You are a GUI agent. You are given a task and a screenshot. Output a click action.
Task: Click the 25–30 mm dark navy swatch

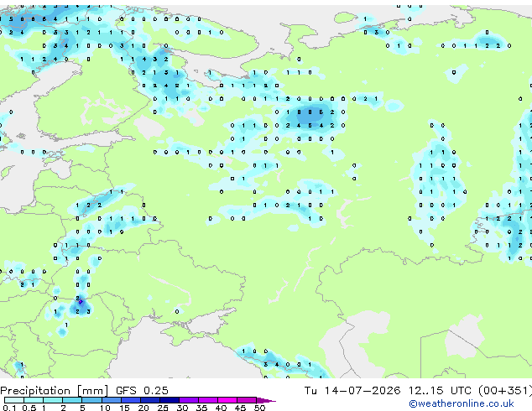170,400
